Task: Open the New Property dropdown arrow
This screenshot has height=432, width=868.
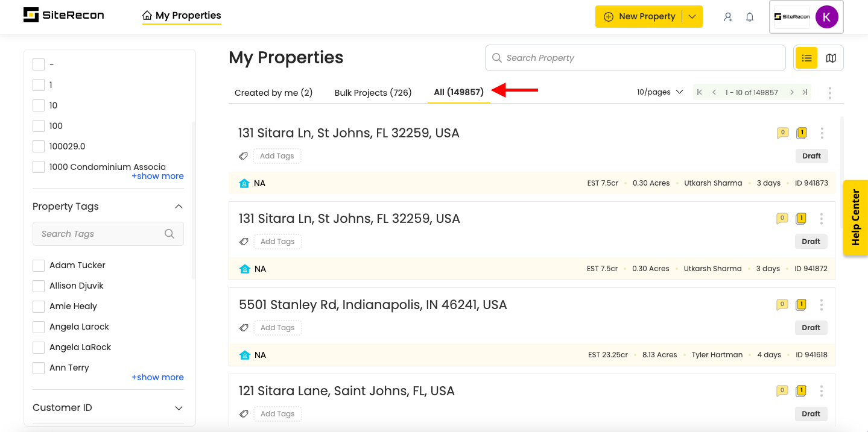Action: (692, 17)
